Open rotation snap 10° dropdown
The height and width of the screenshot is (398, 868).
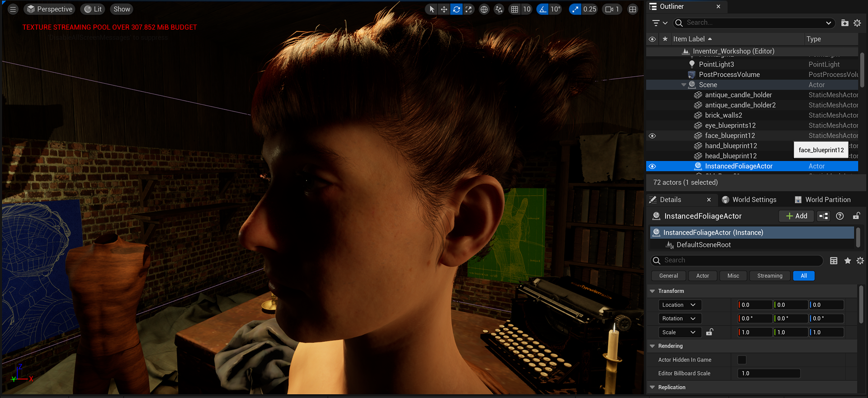(556, 9)
